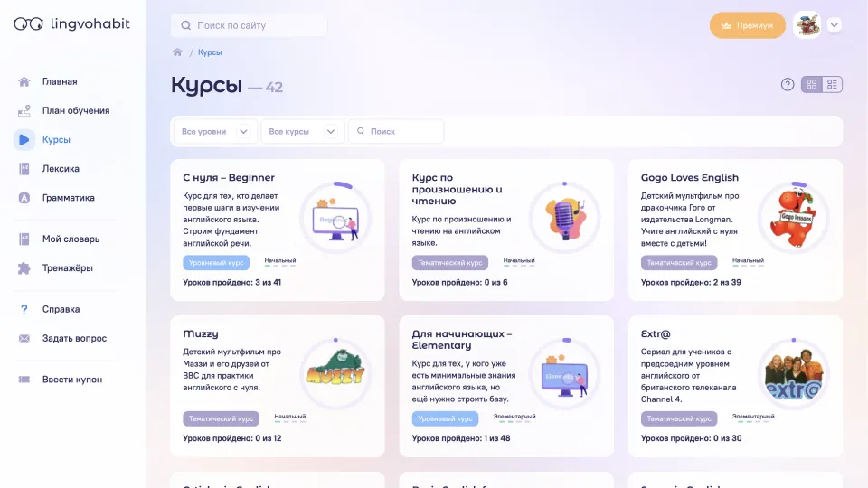Click 'Уроков пройдено: 1 из 48' text
This screenshot has height=488, width=868.
click(x=461, y=438)
